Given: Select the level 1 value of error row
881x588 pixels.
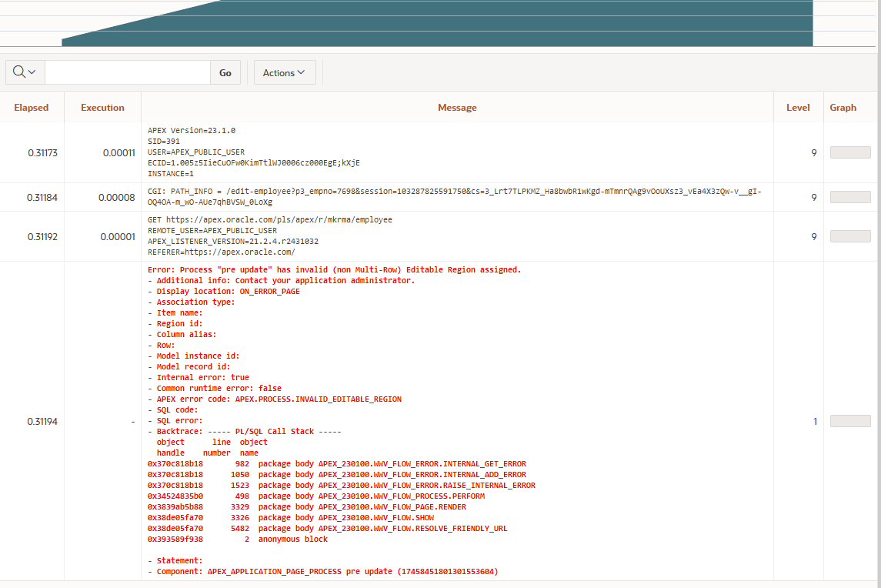Looking at the screenshot, I should (814, 421).
